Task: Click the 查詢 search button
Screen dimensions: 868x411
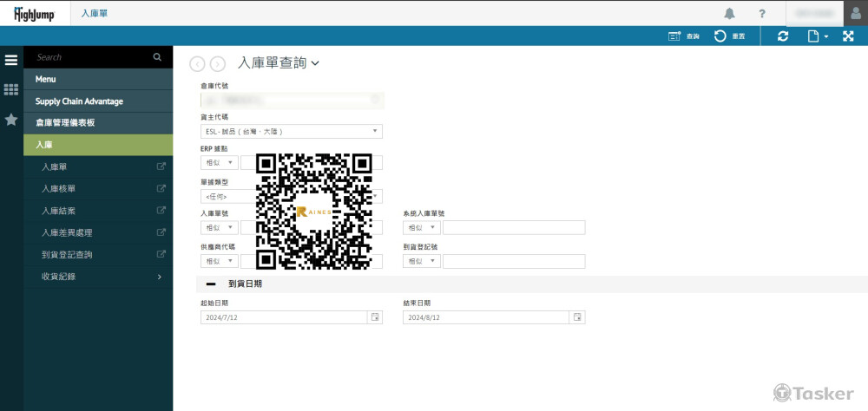Action: point(684,36)
